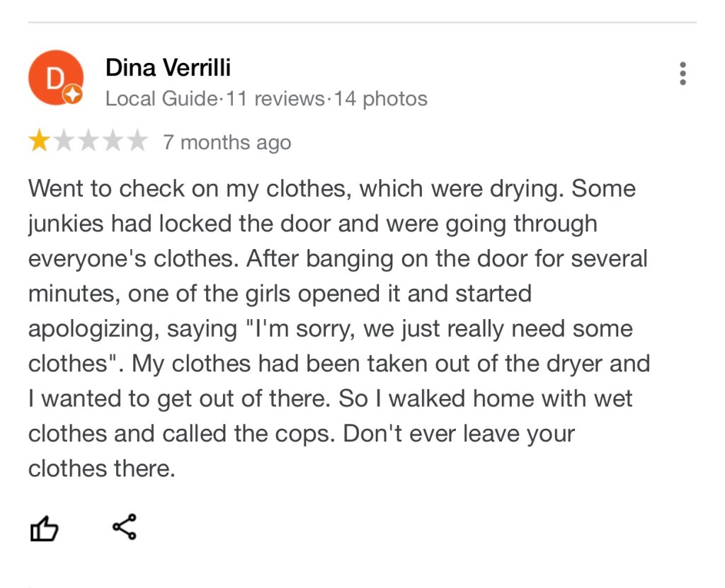This screenshot has width=725, height=588.
Task: Click the fourth gray rating star
Action: click(113, 142)
